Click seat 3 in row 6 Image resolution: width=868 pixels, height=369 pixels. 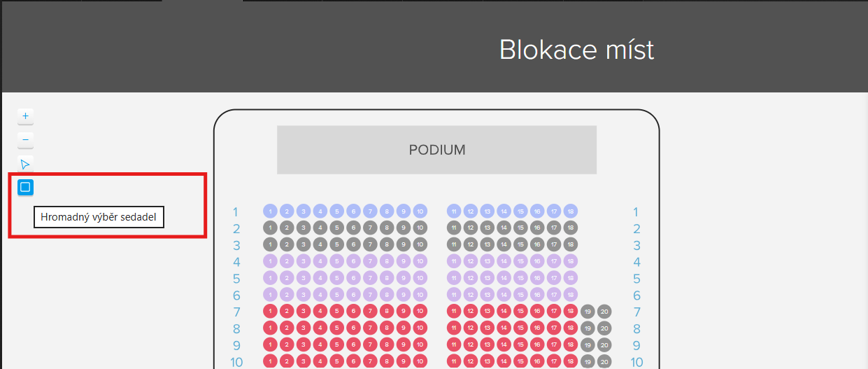303,295
